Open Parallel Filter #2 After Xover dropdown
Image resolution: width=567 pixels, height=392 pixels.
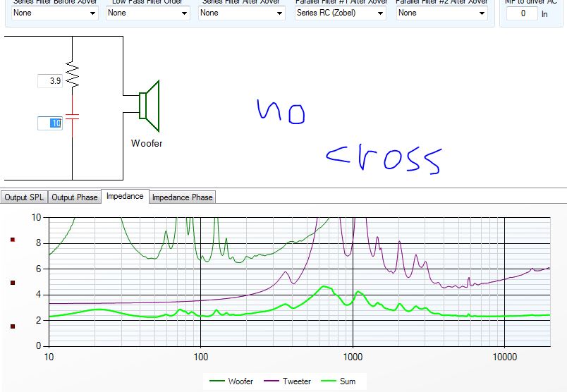pyautogui.click(x=442, y=13)
